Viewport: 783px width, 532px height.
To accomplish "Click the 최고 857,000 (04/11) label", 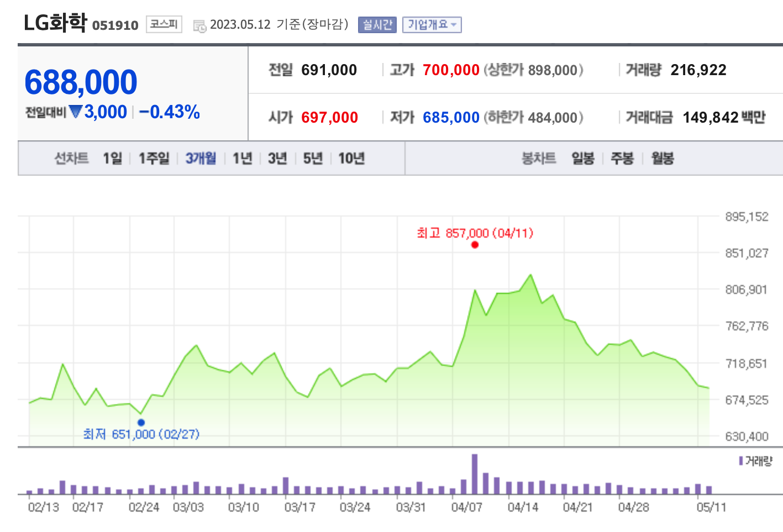I will [x=475, y=233].
